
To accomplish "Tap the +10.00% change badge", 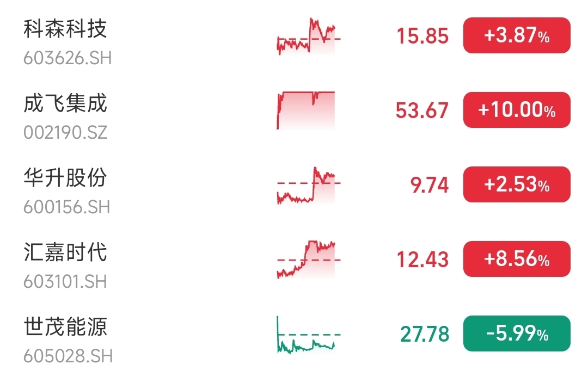I will click(517, 110).
